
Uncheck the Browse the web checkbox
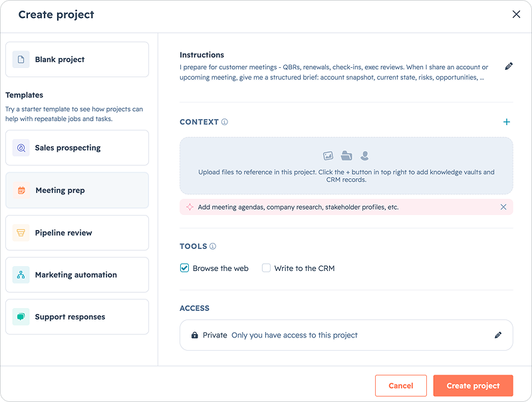point(184,268)
